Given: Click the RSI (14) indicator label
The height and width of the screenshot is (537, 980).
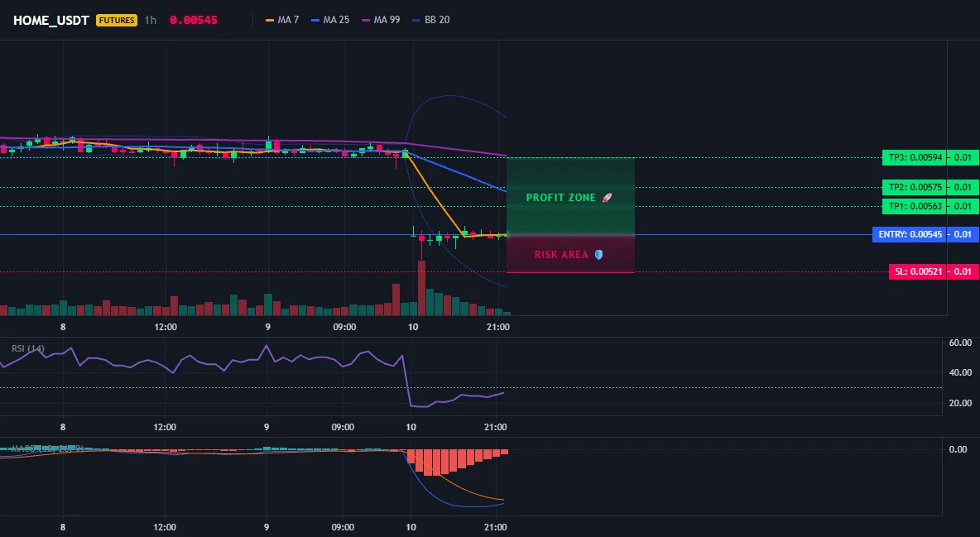Looking at the screenshot, I should pyautogui.click(x=27, y=348).
